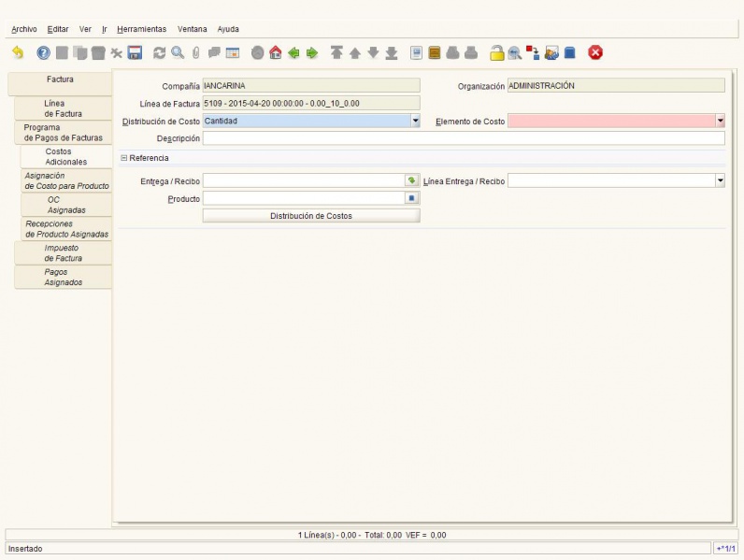Open the Archivo menu

pyautogui.click(x=24, y=29)
